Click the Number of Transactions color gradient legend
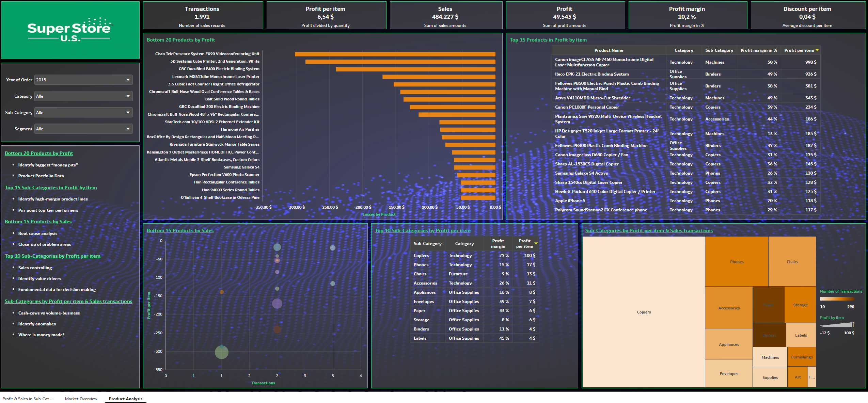The image size is (868, 403). coord(837,299)
